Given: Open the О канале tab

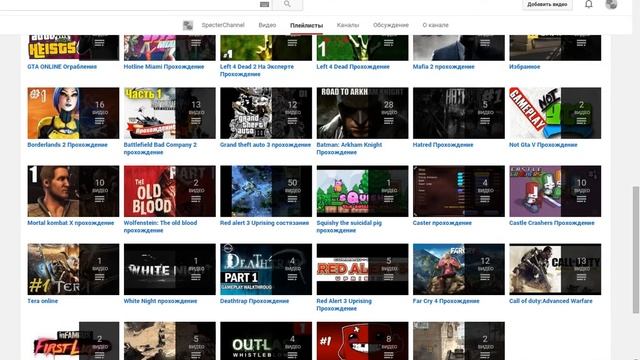Looking at the screenshot, I should (435, 25).
